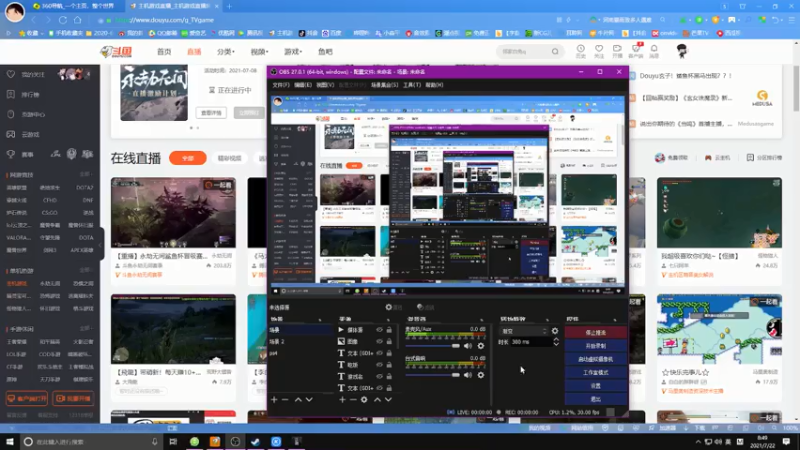
Task: Expand Douyu 视频 navigation dropdown
Action: [x=259, y=52]
